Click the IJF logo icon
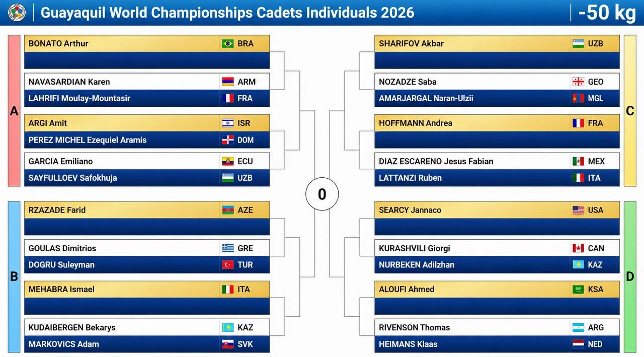This screenshot has width=644, height=357. click(x=17, y=13)
